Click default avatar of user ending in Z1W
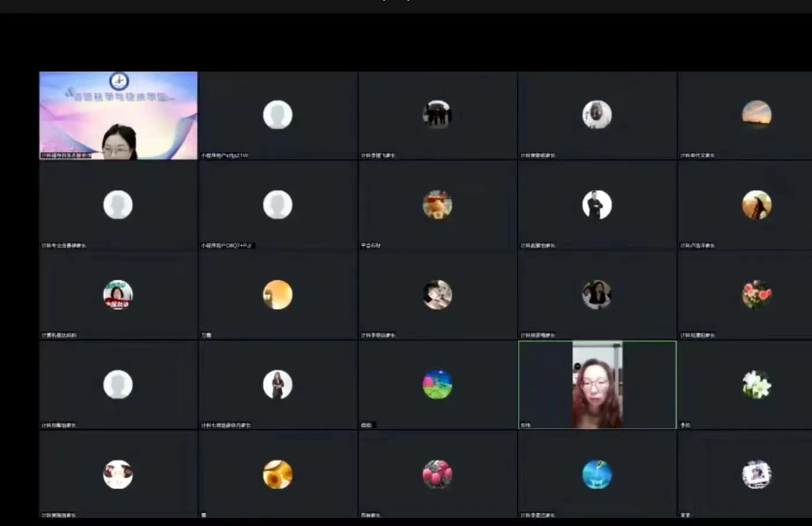Screen dimensions: 812x526 278,115
